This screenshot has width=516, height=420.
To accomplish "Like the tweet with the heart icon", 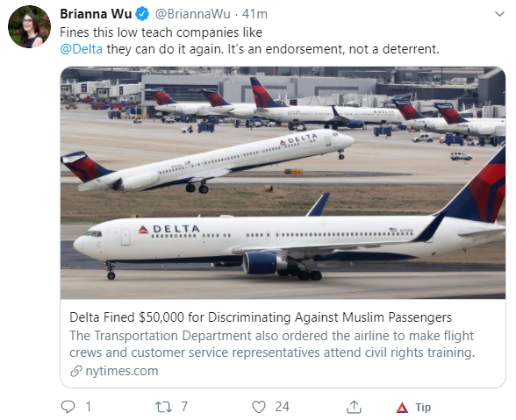I will (x=259, y=407).
